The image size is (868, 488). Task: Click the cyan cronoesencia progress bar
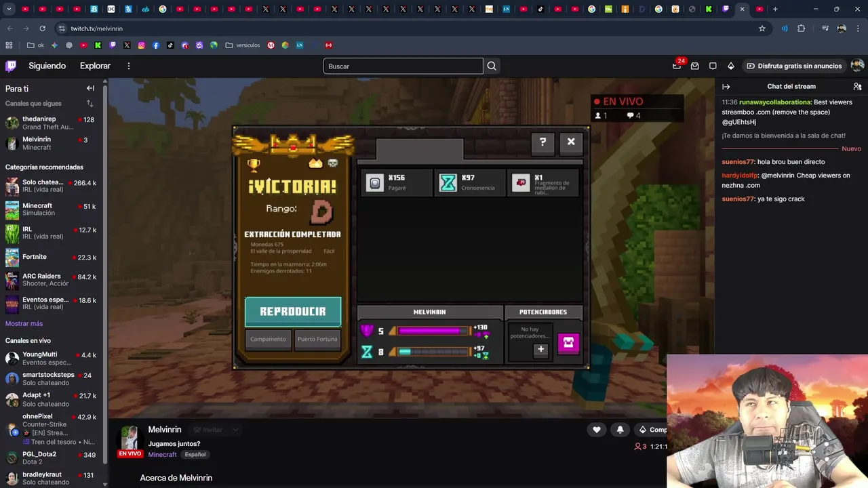click(x=431, y=352)
